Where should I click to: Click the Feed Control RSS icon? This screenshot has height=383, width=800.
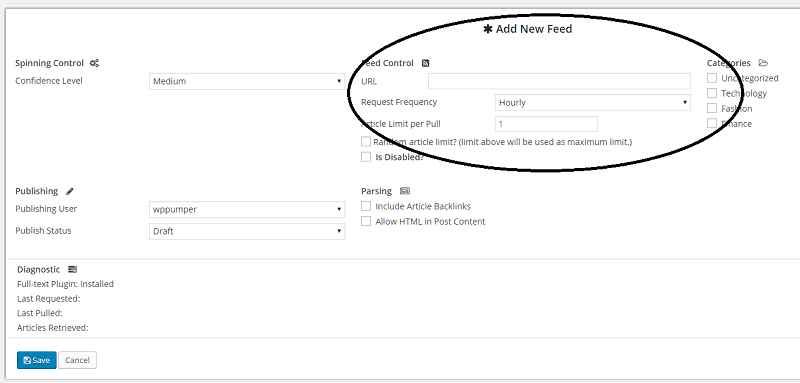[x=426, y=63]
